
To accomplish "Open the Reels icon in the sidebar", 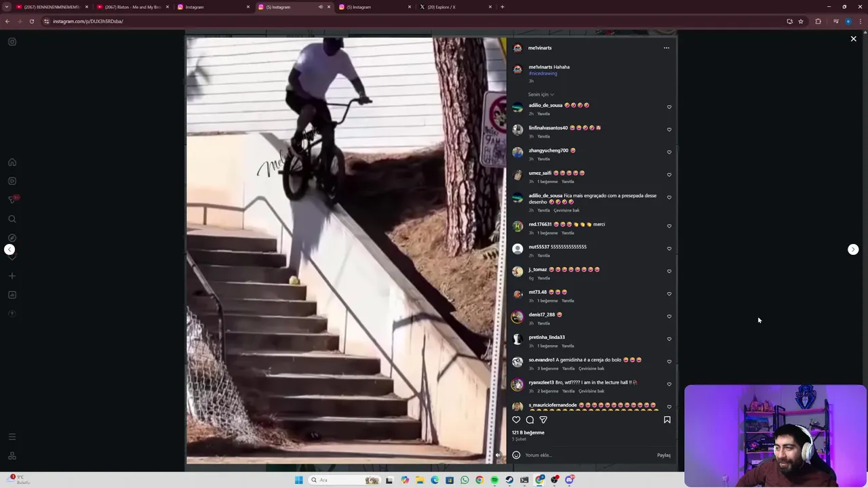I will [12, 181].
